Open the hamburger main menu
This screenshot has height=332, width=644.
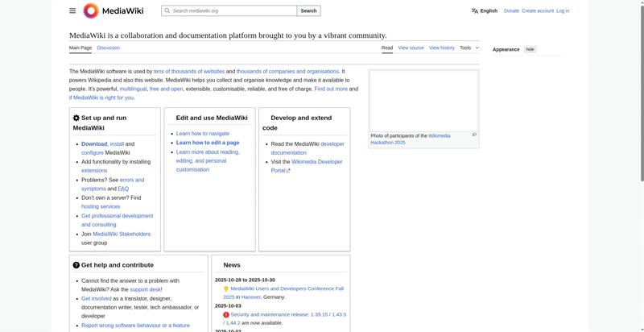click(x=72, y=10)
